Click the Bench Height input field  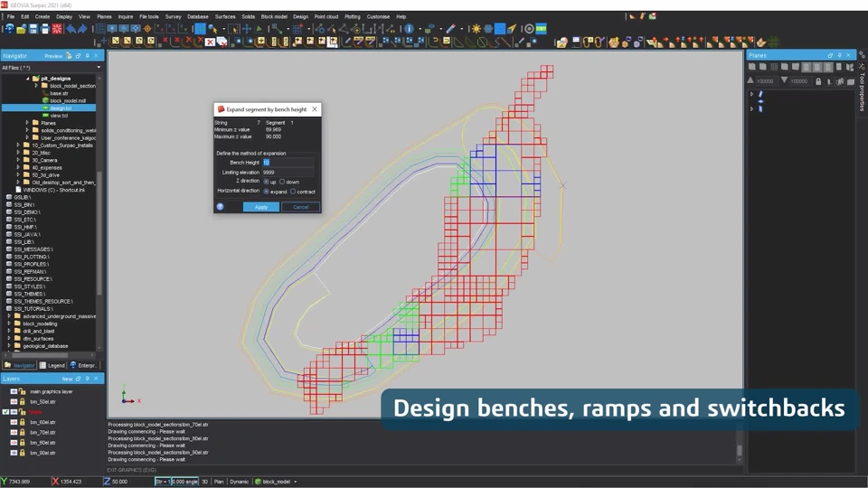pyautogui.click(x=288, y=163)
